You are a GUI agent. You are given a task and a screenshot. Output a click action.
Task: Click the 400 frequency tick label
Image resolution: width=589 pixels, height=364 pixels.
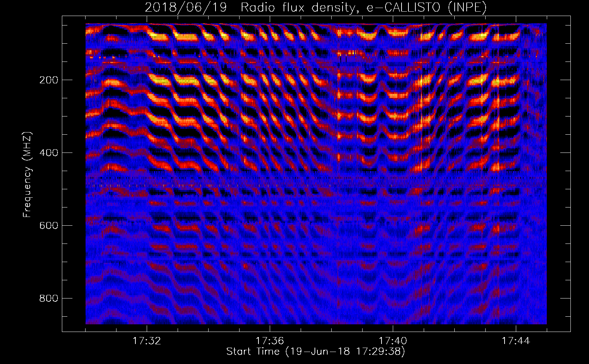49,153
